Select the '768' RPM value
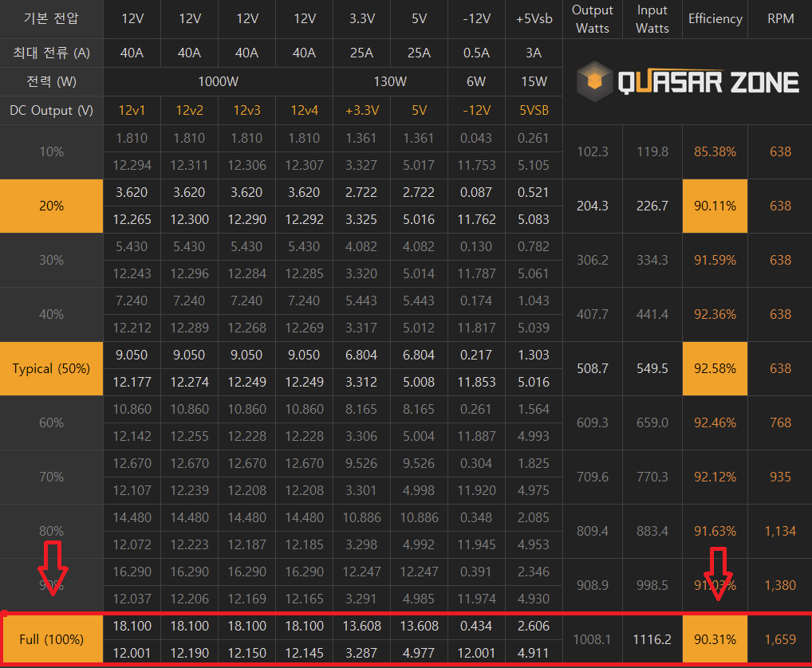 click(780, 422)
